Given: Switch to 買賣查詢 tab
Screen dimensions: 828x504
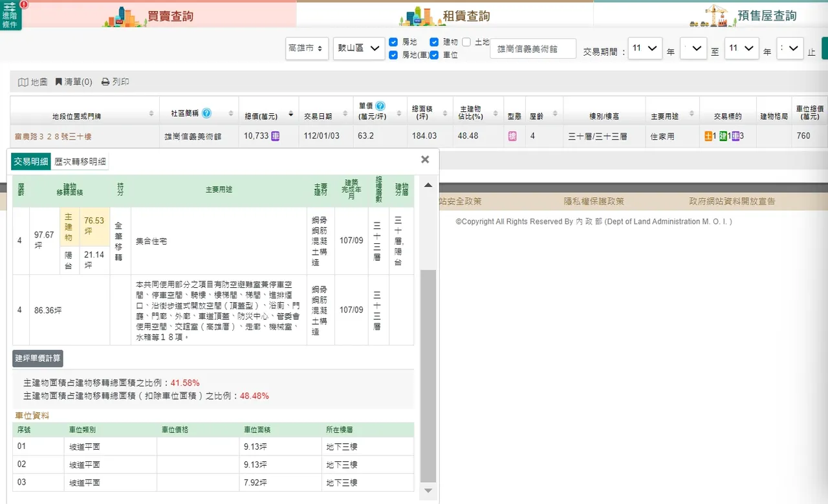Looking at the screenshot, I should [x=148, y=15].
